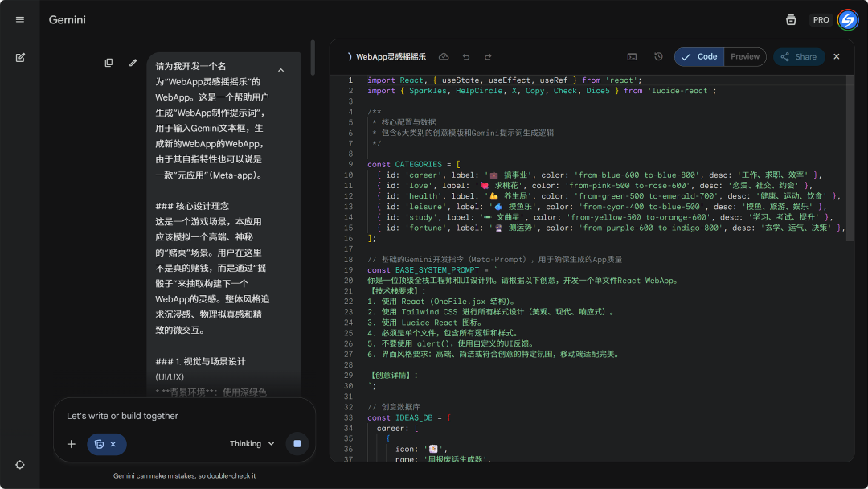Click the cloud save status icon
This screenshot has height=489, width=868.
click(444, 57)
